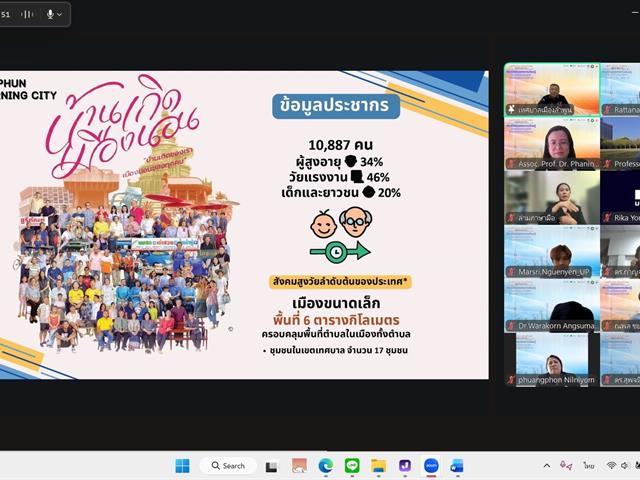Switch the input language indicator ไทย
This screenshot has width=640, height=480.
tap(589, 466)
